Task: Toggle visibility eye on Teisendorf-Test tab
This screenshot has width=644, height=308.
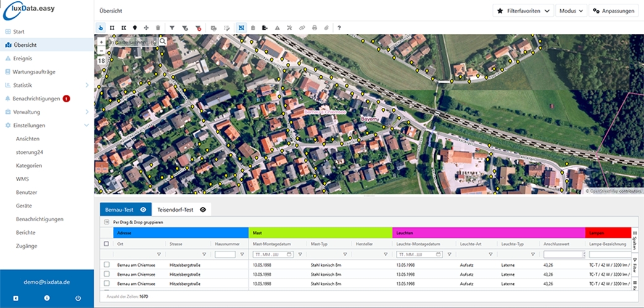Action: (x=203, y=209)
